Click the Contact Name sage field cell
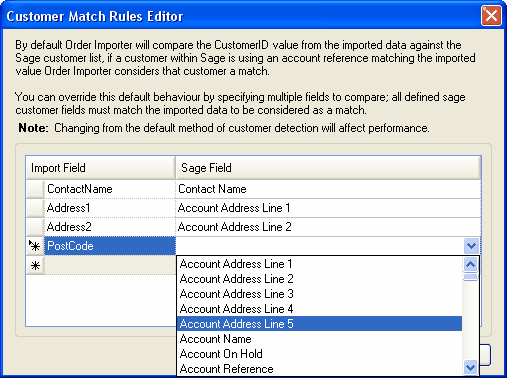The height and width of the screenshot is (378, 507). point(328,189)
